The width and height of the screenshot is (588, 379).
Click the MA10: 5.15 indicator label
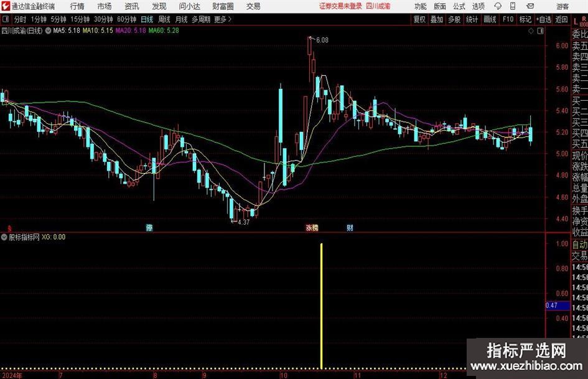pyautogui.click(x=98, y=30)
